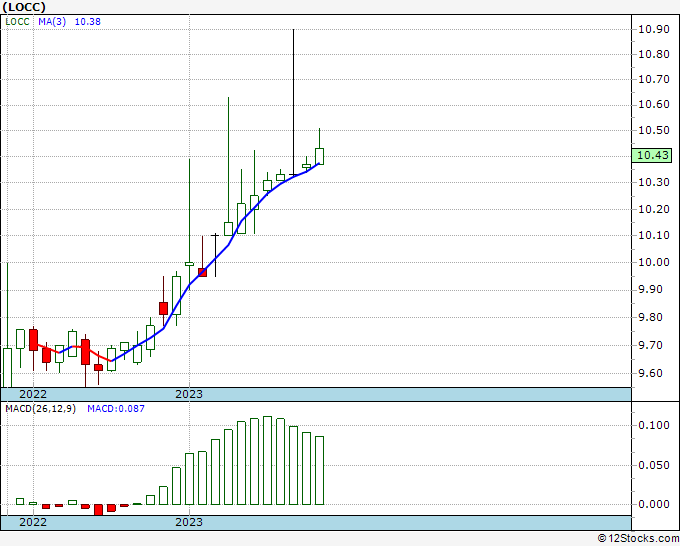Select the 2022 marker on price chart timeline
The width and height of the screenshot is (680, 546).
coord(33,394)
